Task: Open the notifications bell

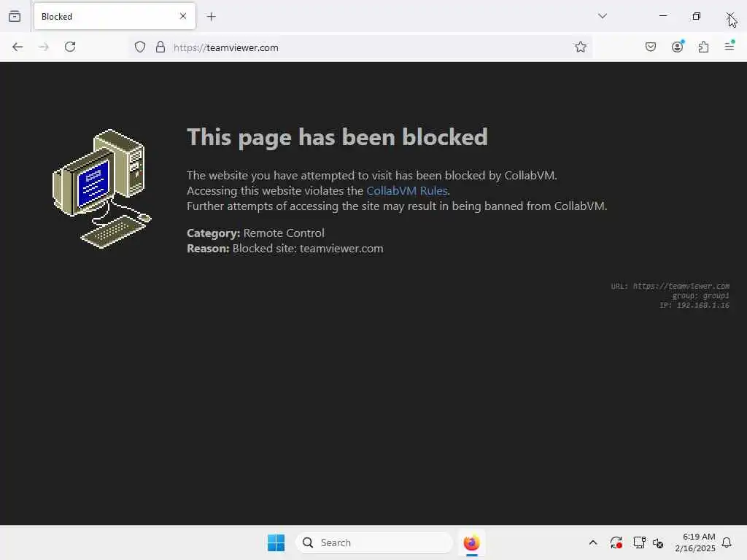Action: (x=727, y=542)
